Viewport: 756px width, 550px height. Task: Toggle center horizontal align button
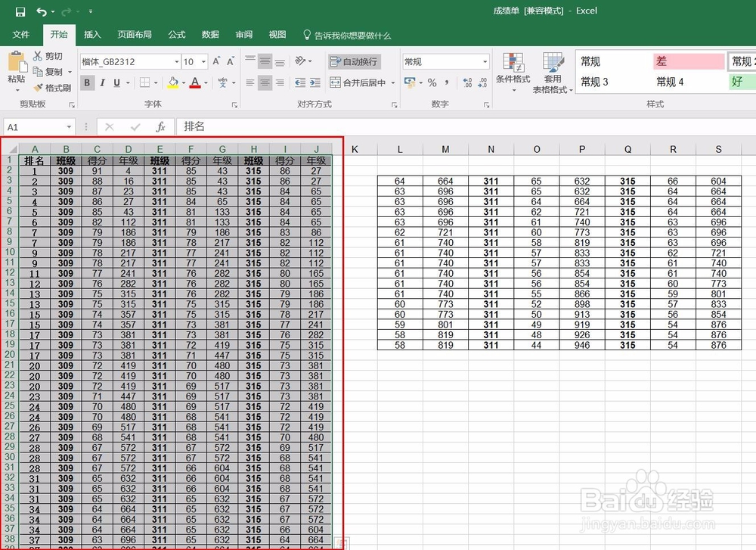[265, 82]
